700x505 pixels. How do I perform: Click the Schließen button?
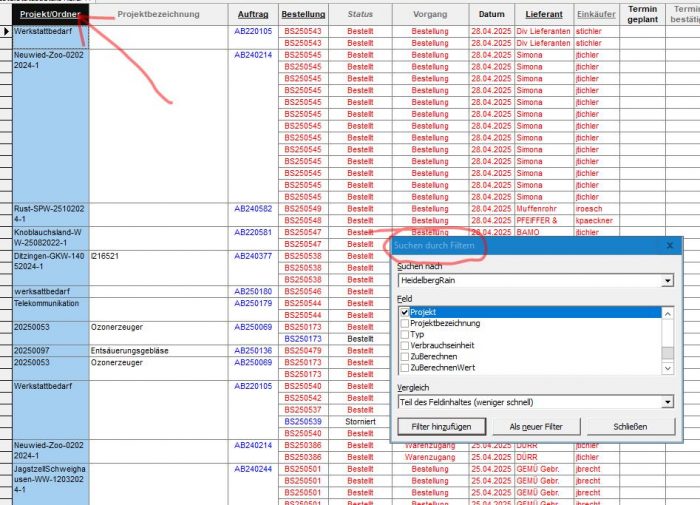point(624,427)
